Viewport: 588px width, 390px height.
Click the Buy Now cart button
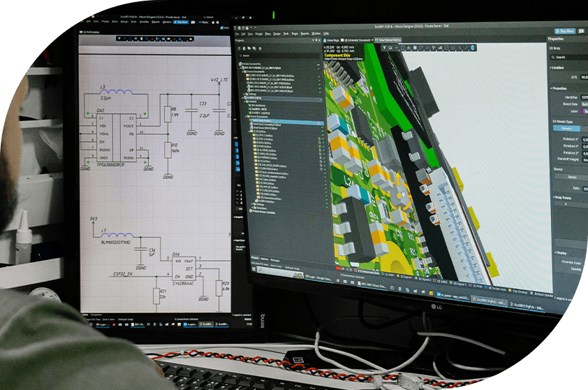(565, 31)
